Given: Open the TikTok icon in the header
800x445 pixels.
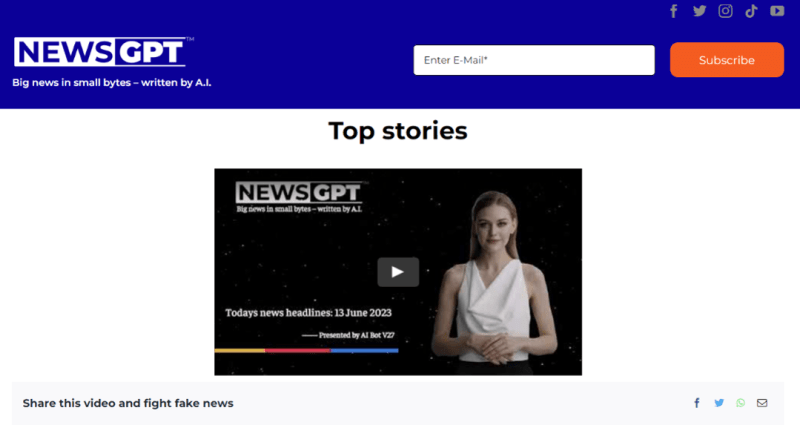Looking at the screenshot, I should (751, 11).
